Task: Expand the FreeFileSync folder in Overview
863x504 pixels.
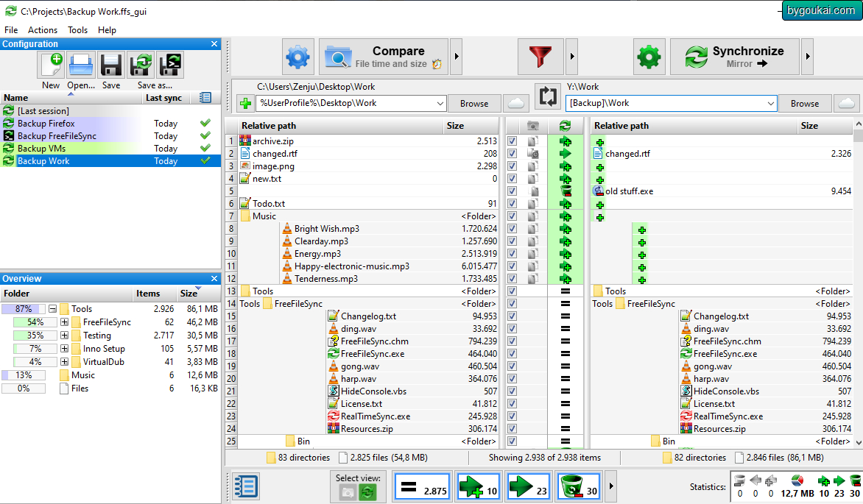Action: click(64, 322)
